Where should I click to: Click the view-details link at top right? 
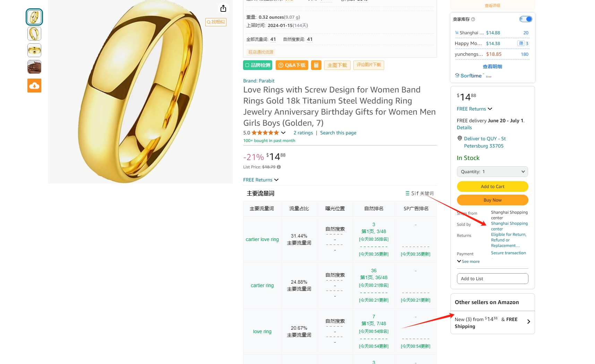tap(492, 6)
